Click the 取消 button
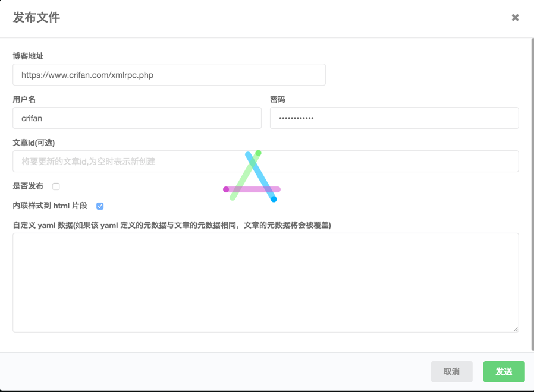Image resolution: width=534 pixels, height=392 pixels. click(451, 372)
